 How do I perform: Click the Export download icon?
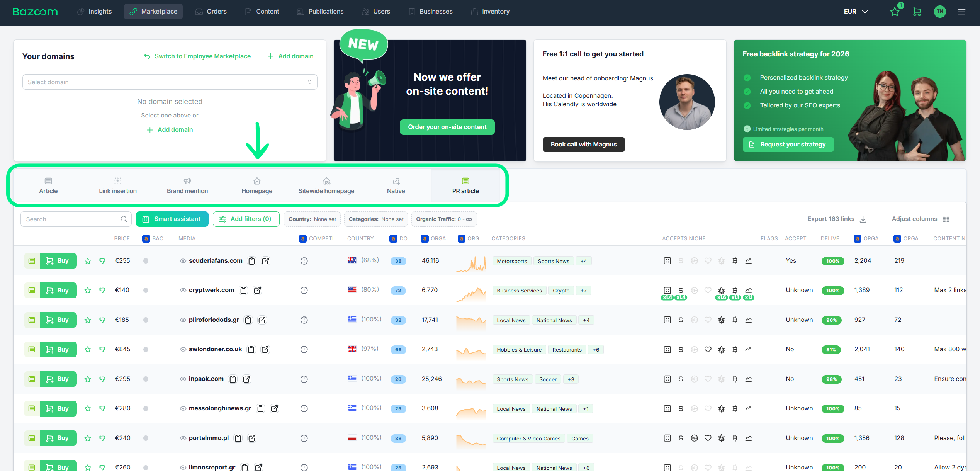coord(863,219)
